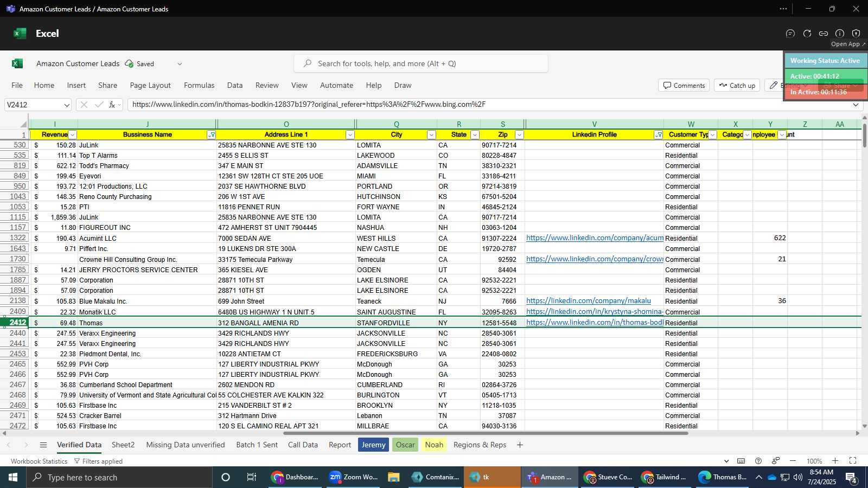Open the Teams tab info icon

pos(840,33)
